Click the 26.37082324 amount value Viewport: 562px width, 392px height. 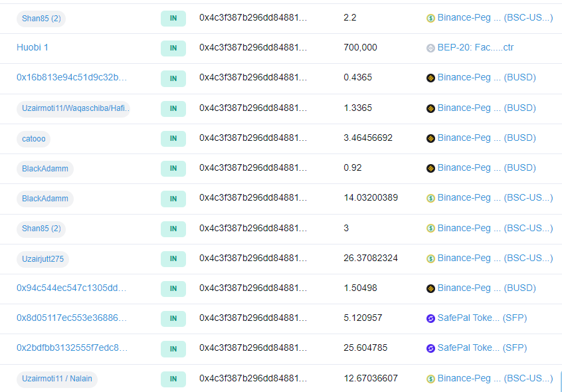click(371, 258)
